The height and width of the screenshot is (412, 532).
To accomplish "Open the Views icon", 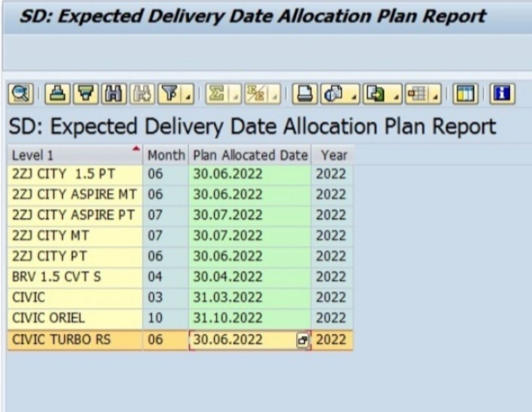I will pyautogui.click(x=334, y=94).
